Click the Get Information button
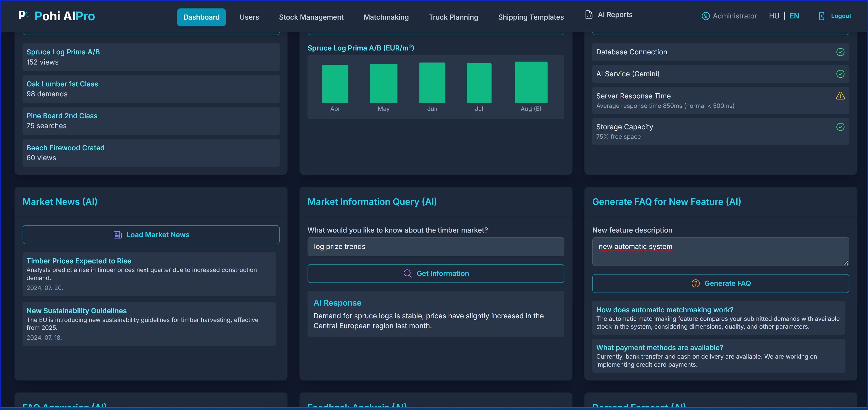 click(436, 274)
